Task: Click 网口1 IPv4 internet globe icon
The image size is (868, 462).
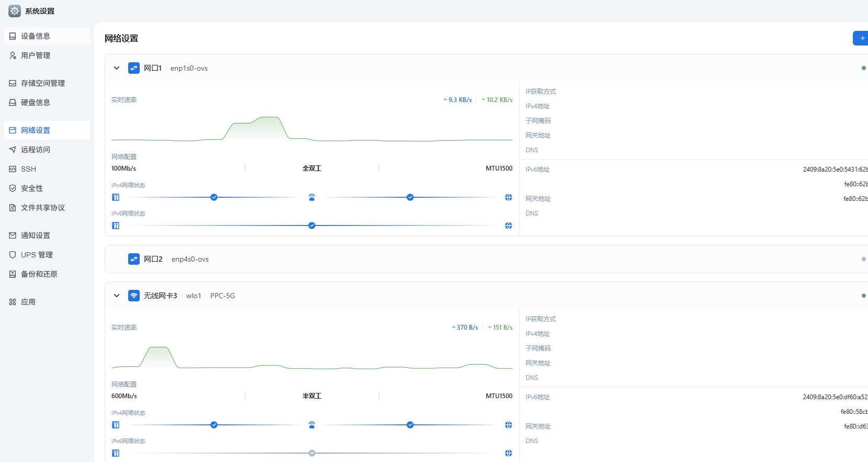Action: 509,197
